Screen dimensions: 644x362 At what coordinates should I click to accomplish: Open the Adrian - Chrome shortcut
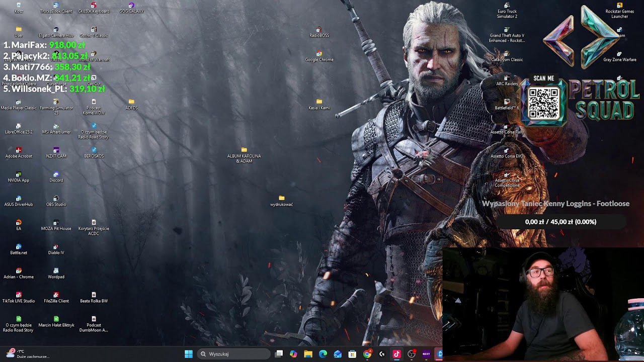(19, 273)
